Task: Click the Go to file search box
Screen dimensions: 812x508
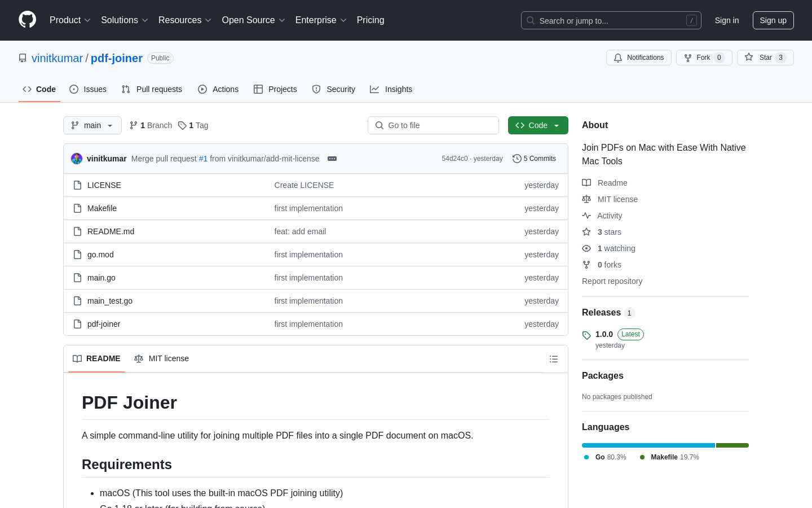Action: 433,125
